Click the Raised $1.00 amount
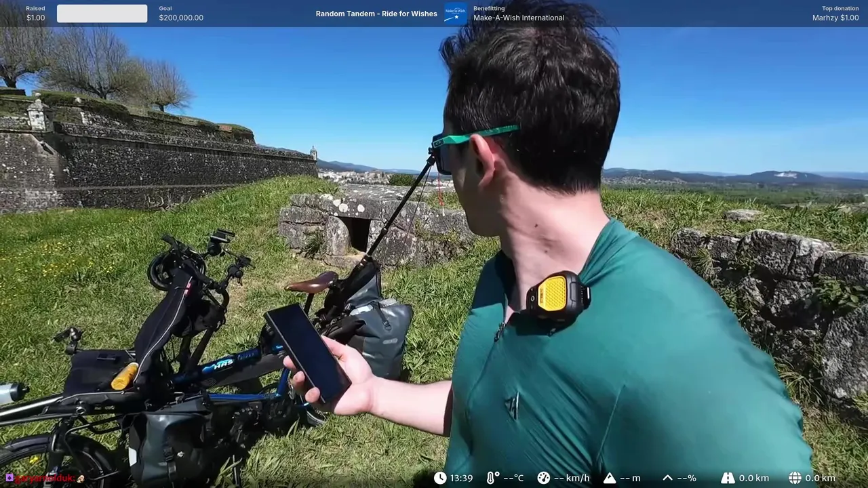Image resolution: width=868 pixels, height=488 pixels. (35, 18)
